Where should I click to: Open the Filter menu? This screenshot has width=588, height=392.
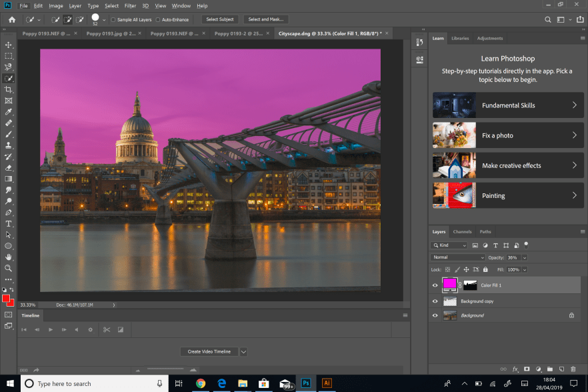pos(130,6)
